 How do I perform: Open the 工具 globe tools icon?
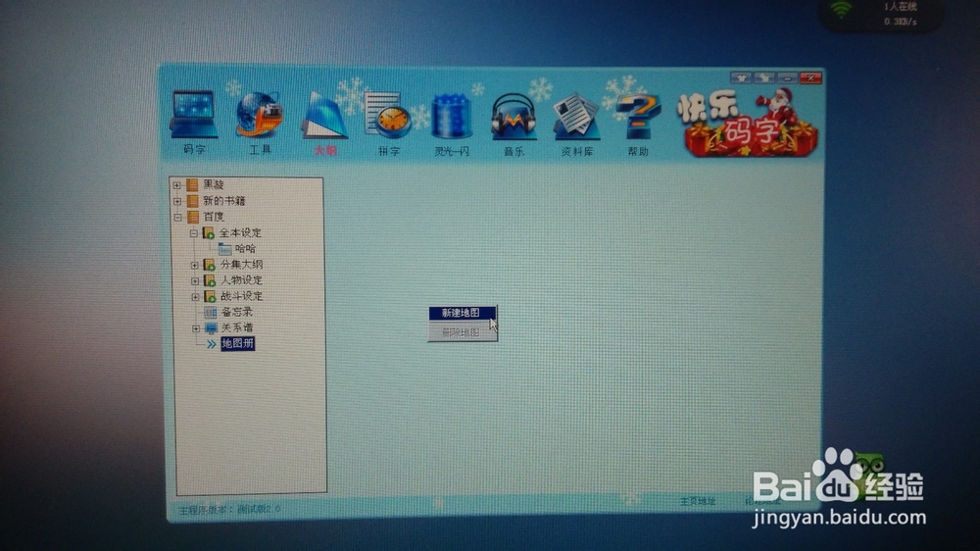(259, 115)
